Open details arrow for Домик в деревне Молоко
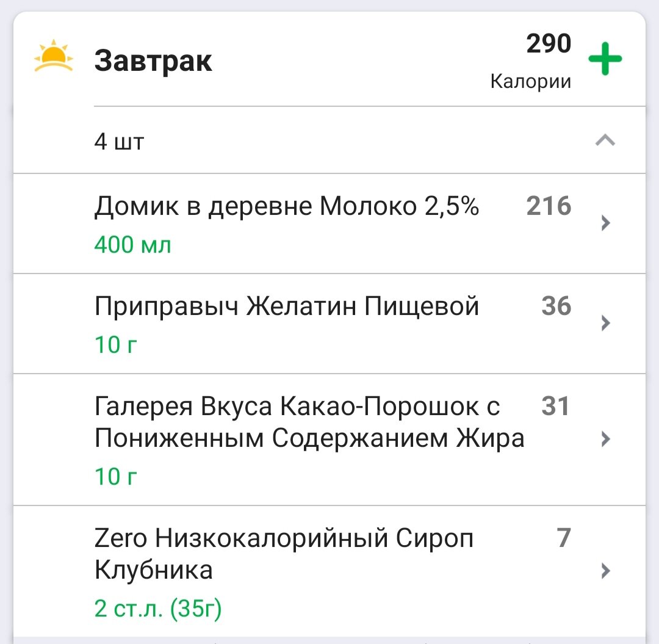 point(605,222)
